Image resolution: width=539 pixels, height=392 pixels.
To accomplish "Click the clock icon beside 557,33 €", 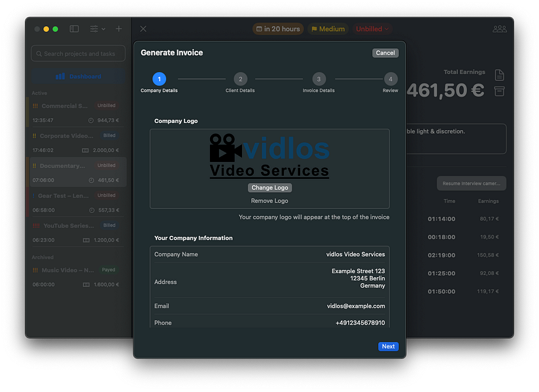I will pos(92,210).
